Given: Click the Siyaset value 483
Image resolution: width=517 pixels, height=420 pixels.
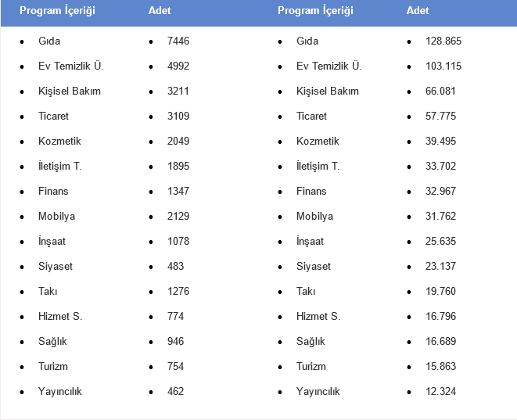Looking at the screenshot, I should point(175,266).
